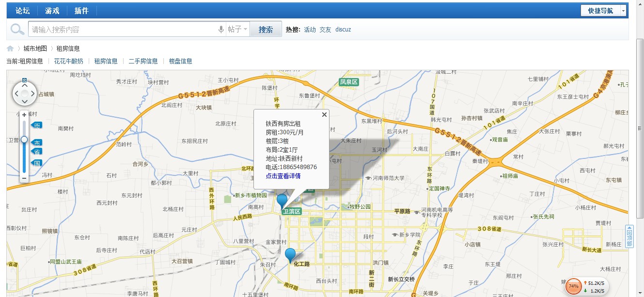The width and height of the screenshot is (644, 297).
Task: Select 楼盘信息 category link
Action: point(180,61)
